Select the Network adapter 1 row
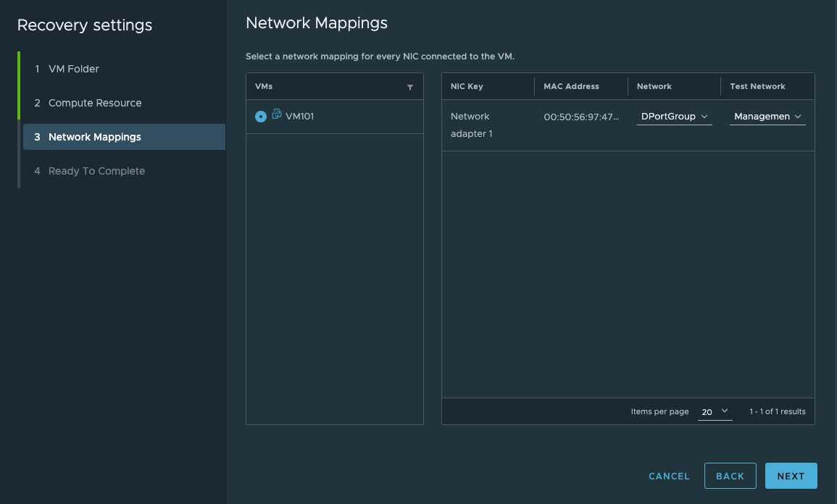837x504 pixels. (x=471, y=125)
